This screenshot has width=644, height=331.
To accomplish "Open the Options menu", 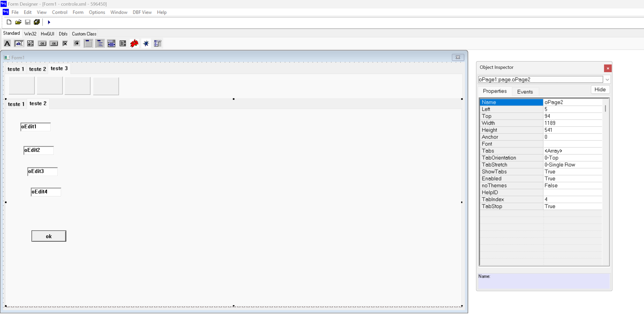I will pyautogui.click(x=97, y=12).
